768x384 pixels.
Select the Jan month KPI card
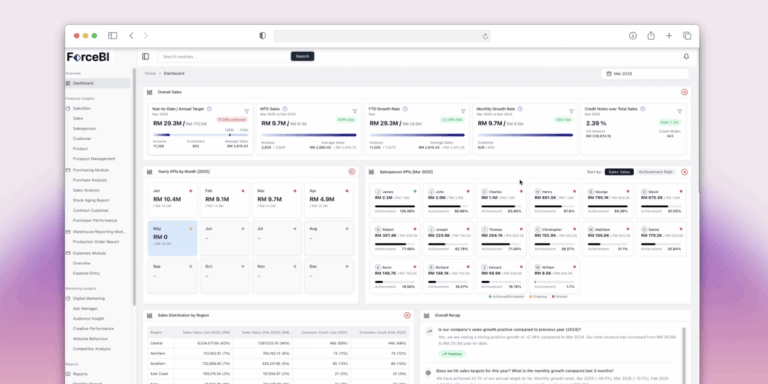click(x=172, y=200)
